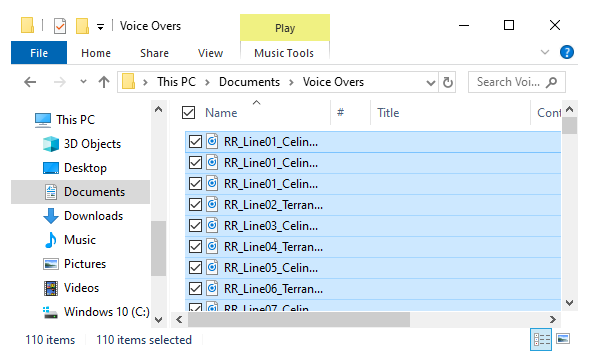The height and width of the screenshot is (362, 589).
Task: Switch to large thumbnails view icon
Action: pyautogui.click(x=563, y=339)
